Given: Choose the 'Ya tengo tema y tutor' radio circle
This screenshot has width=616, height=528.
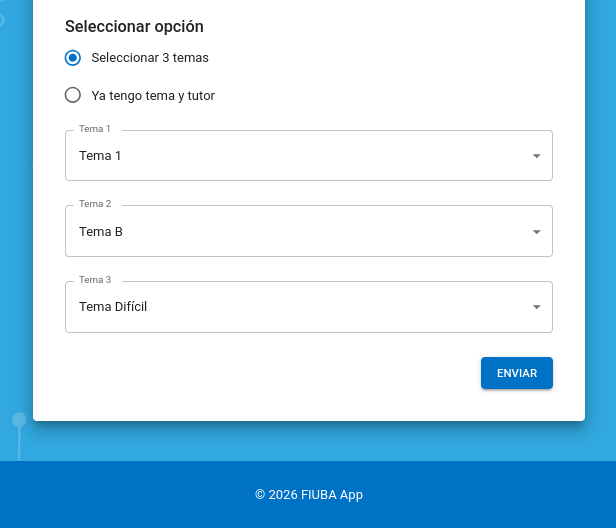Looking at the screenshot, I should click(x=73, y=96).
